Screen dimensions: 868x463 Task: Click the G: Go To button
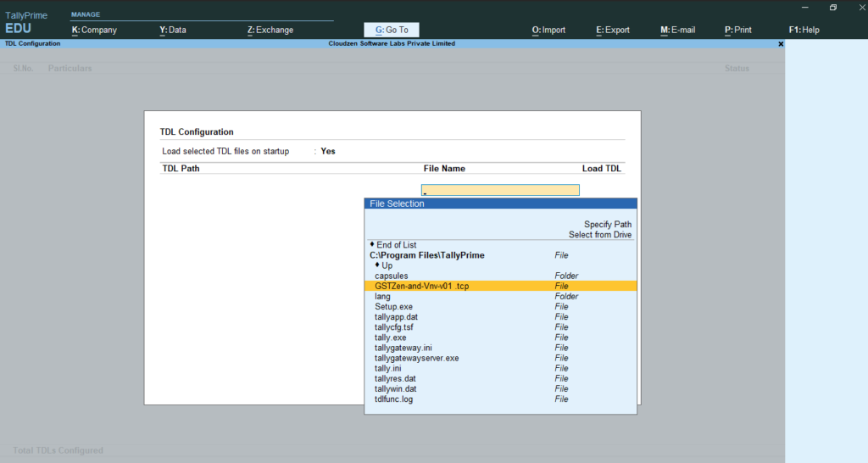(x=392, y=30)
